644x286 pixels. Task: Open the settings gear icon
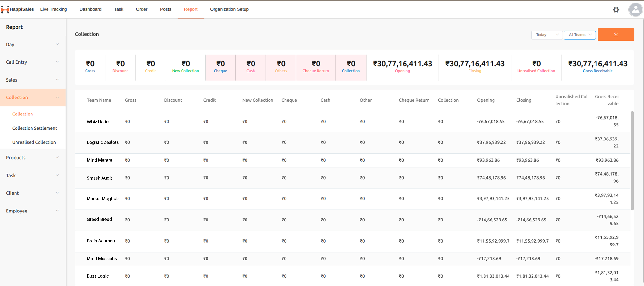tap(616, 9)
